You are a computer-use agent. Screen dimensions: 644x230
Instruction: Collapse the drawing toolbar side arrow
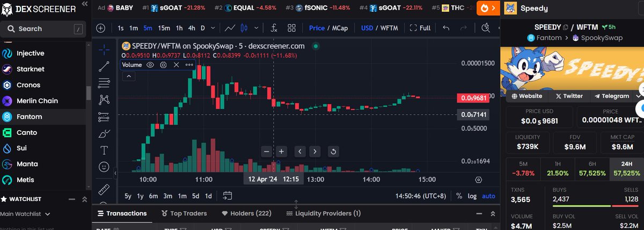115,173
